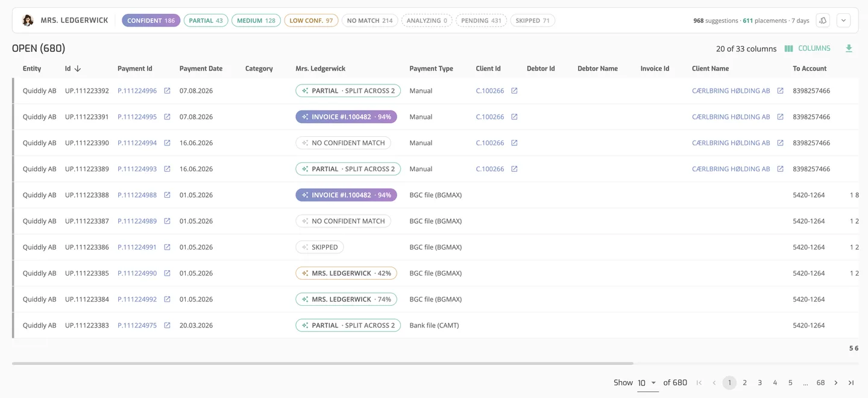Open client C.100266 icon in row UP.111223391
This screenshot has width=868, height=398.
pyautogui.click(x=514, y=117)
